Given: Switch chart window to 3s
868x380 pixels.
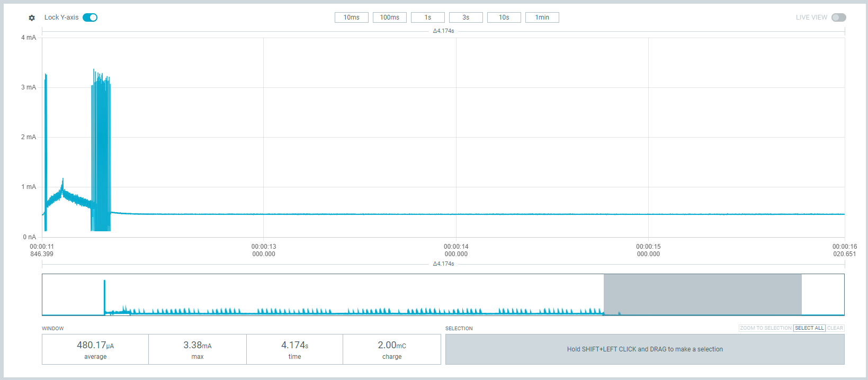Looking at the screenshot, I should point(466,17).
